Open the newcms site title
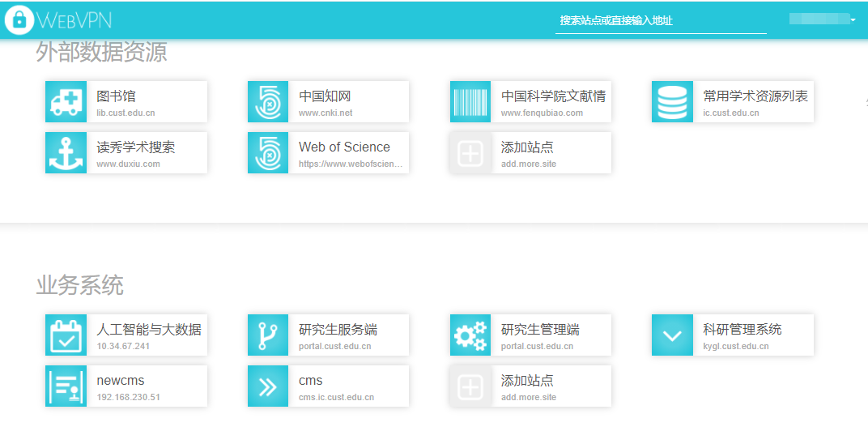 tap(120, 381)
